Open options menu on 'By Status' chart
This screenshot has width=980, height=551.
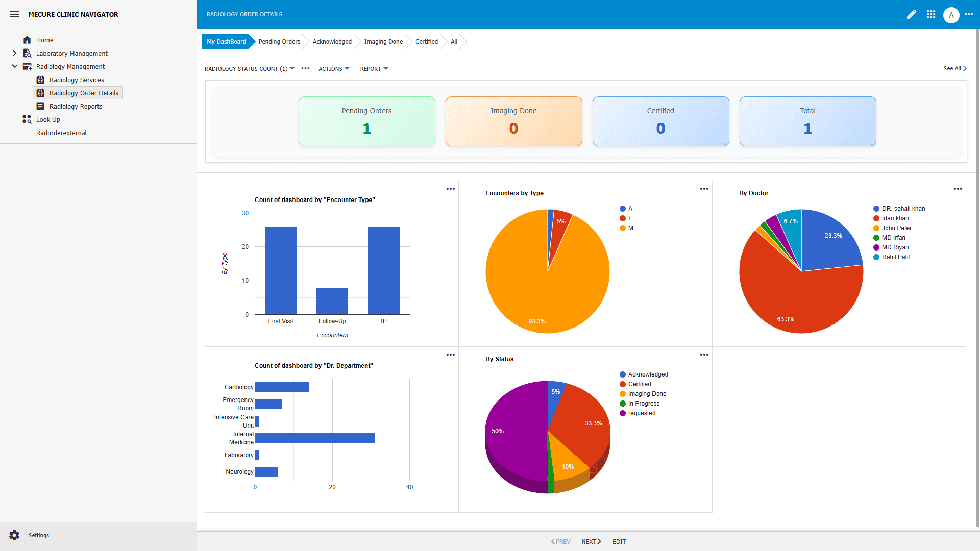pyautogui.click(x=704, y=355)
